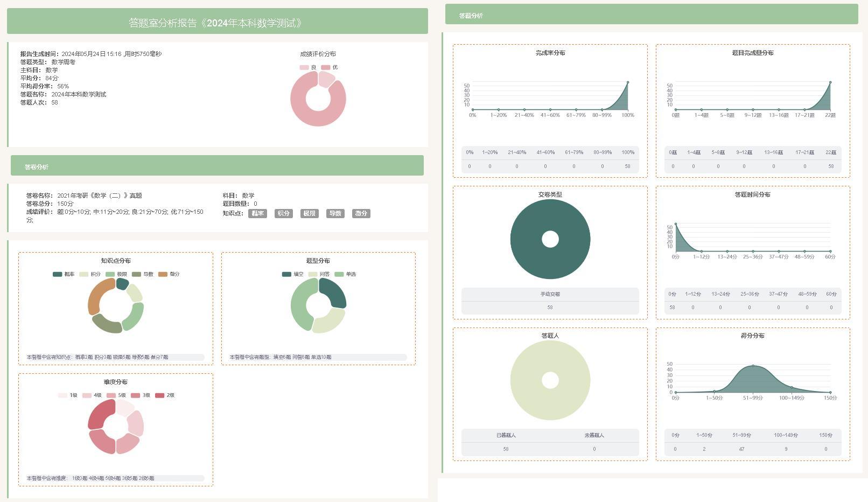
Task: Click the 导数 knowledge point tag
Action: (x=335, y=213)
